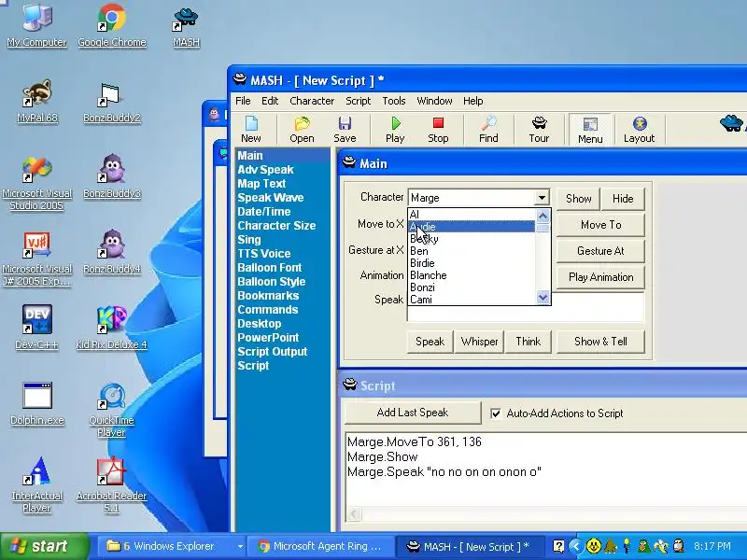Launch Google Chrome desktop icon
This screenshot has height=560, width=747.
112,24
